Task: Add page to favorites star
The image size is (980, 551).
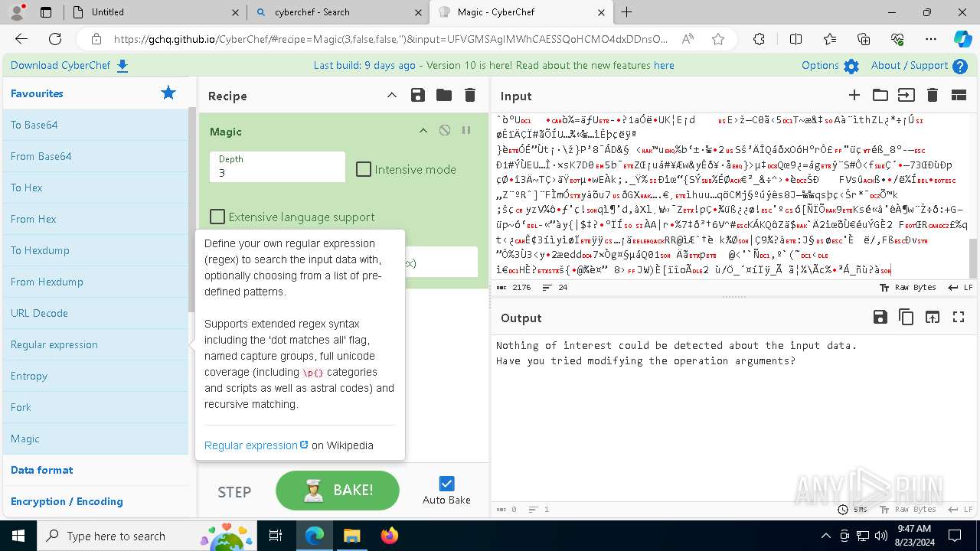Action: pyautogui.click(x=717, y=39)
